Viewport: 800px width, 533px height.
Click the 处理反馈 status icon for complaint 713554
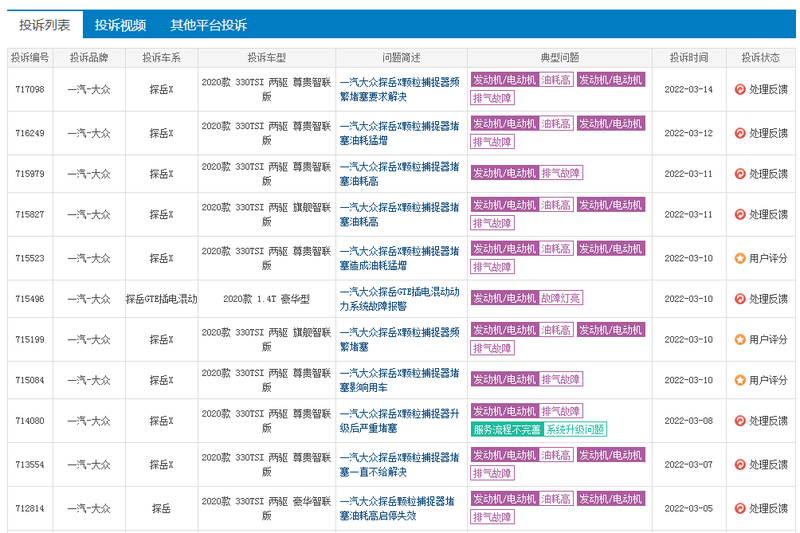[x=740, y=465]
